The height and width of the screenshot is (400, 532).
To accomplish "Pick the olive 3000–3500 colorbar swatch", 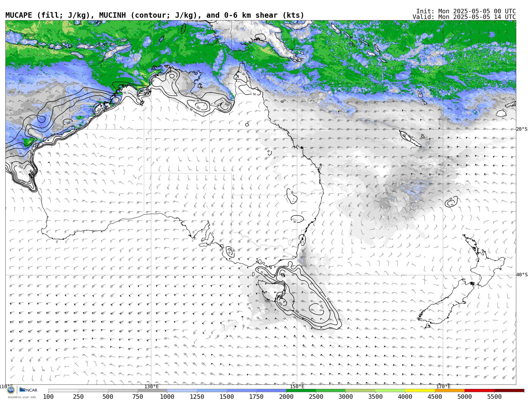I will coord(360,391).
